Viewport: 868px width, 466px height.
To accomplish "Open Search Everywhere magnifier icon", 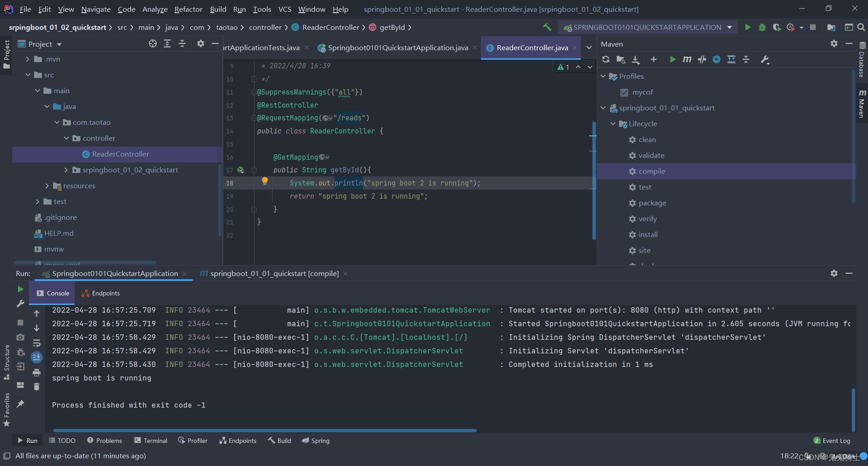I will click(x=861, y=27).
